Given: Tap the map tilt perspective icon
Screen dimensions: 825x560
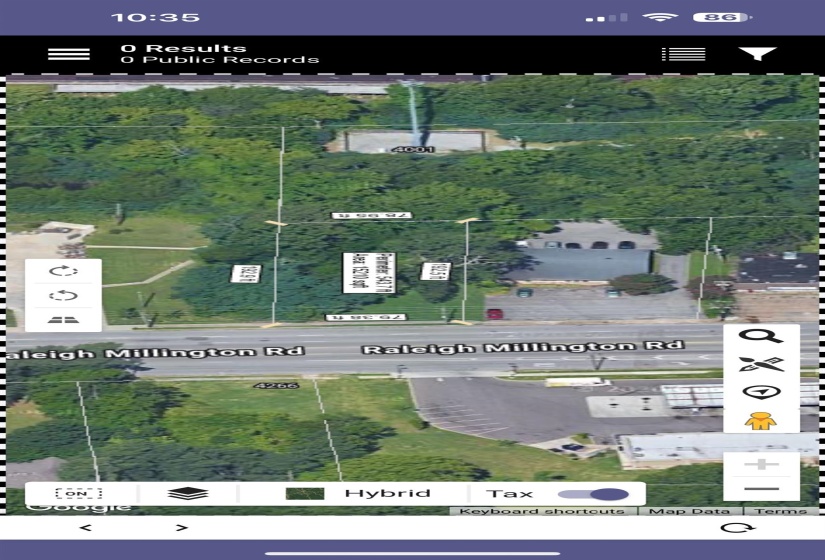Looking at the screenshot, I should coord(63,319).
